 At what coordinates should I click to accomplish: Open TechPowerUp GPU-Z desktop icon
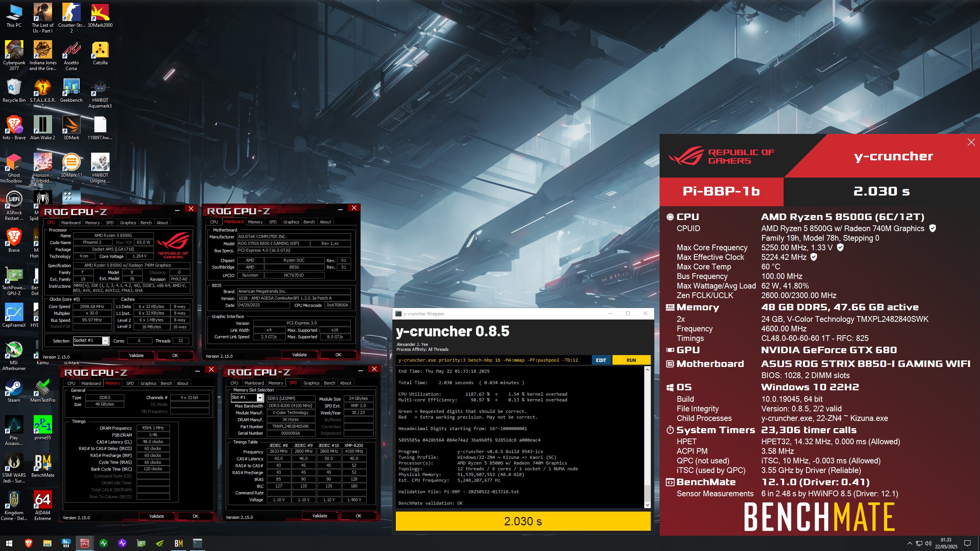coord(14,280)
